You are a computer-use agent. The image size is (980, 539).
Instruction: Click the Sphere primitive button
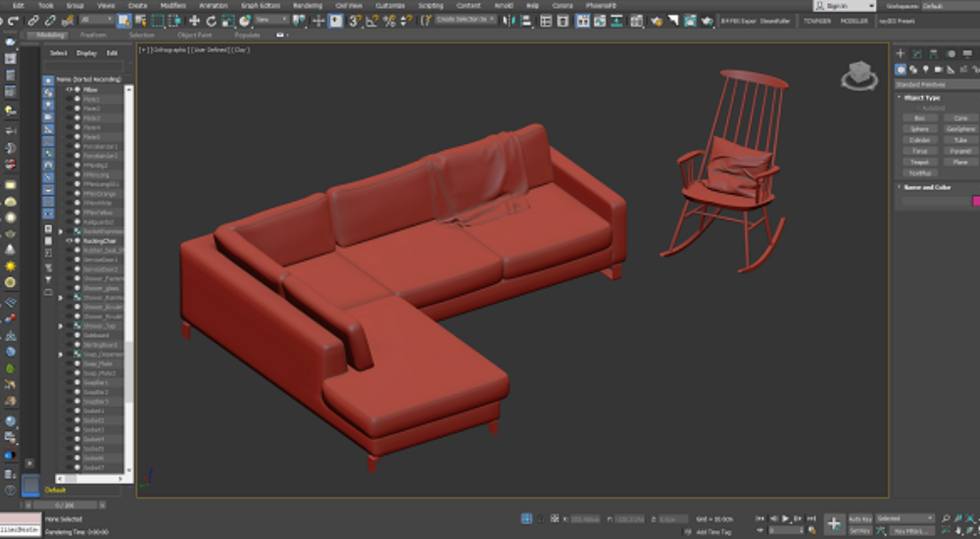(919, 128)
